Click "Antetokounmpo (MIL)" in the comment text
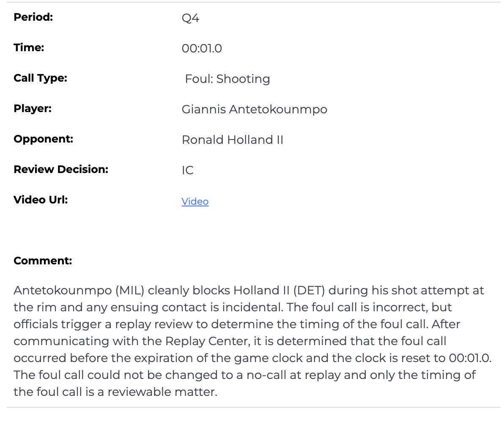Screen dimensions: 504x423 click(x=79, y=291)
